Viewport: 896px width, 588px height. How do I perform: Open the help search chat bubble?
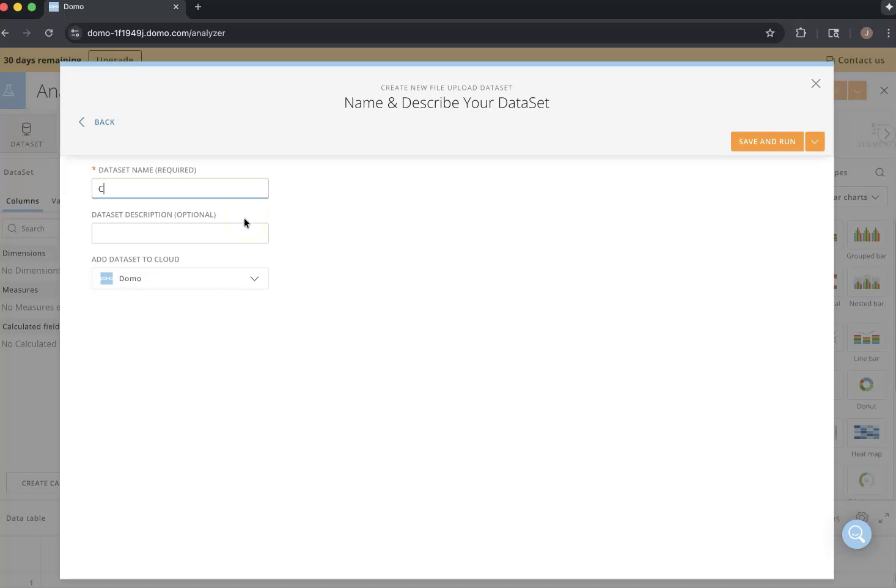click(856, 534)
